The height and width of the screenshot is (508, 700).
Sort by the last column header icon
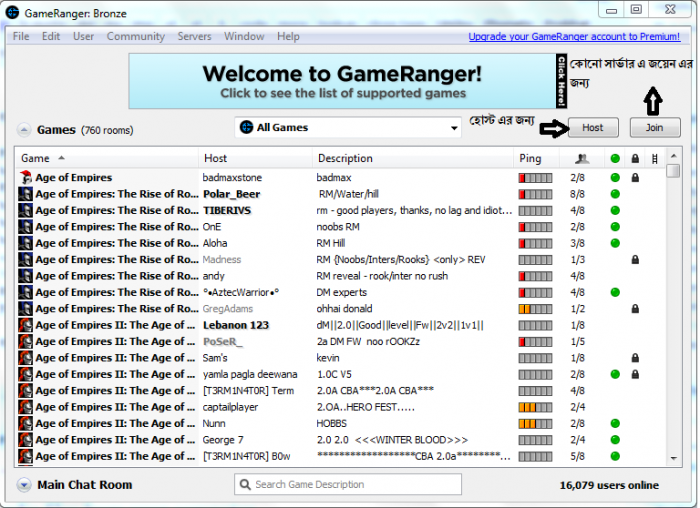(654, 158)
